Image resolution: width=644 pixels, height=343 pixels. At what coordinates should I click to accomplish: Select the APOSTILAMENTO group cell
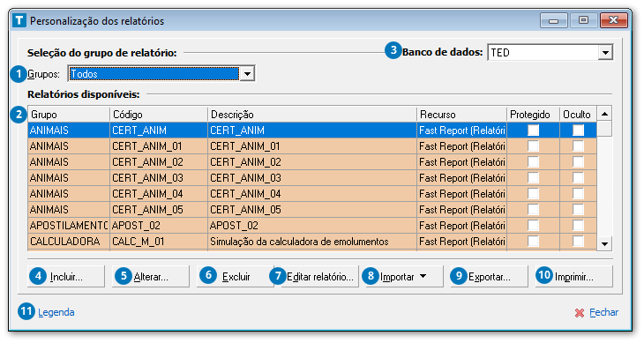(69, 226)
